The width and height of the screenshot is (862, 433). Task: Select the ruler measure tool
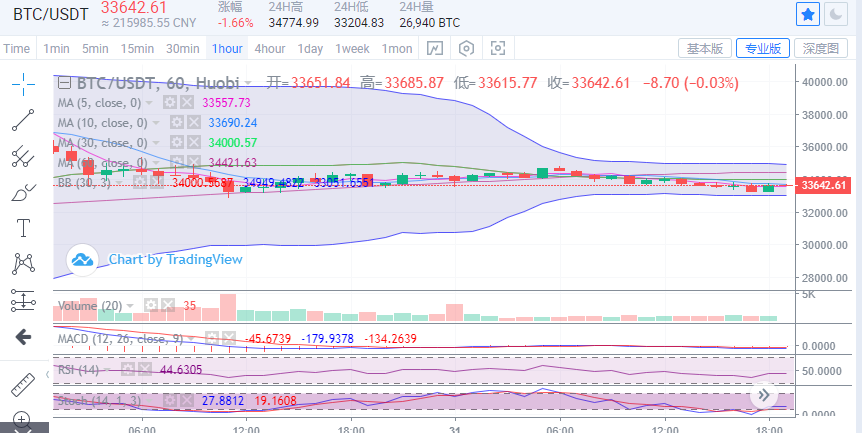tap(23, 385)
